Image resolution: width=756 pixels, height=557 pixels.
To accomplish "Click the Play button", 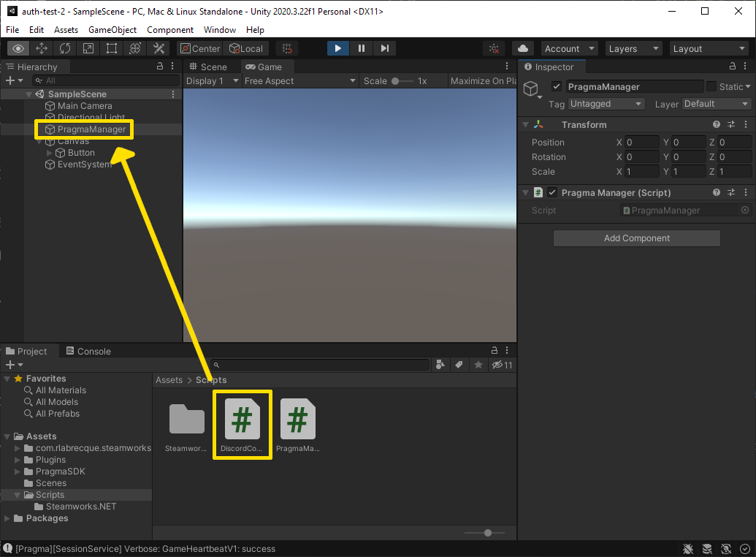I will [337, 48].
